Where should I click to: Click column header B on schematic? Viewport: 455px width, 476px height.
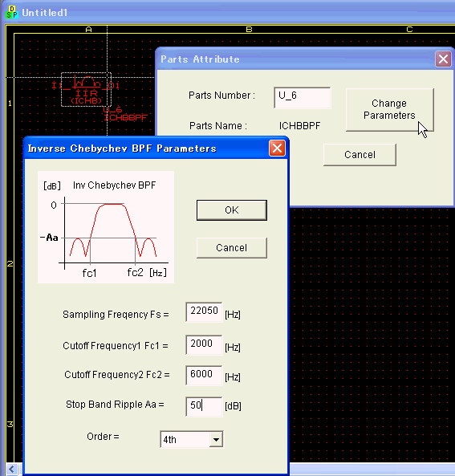point(249,30)
